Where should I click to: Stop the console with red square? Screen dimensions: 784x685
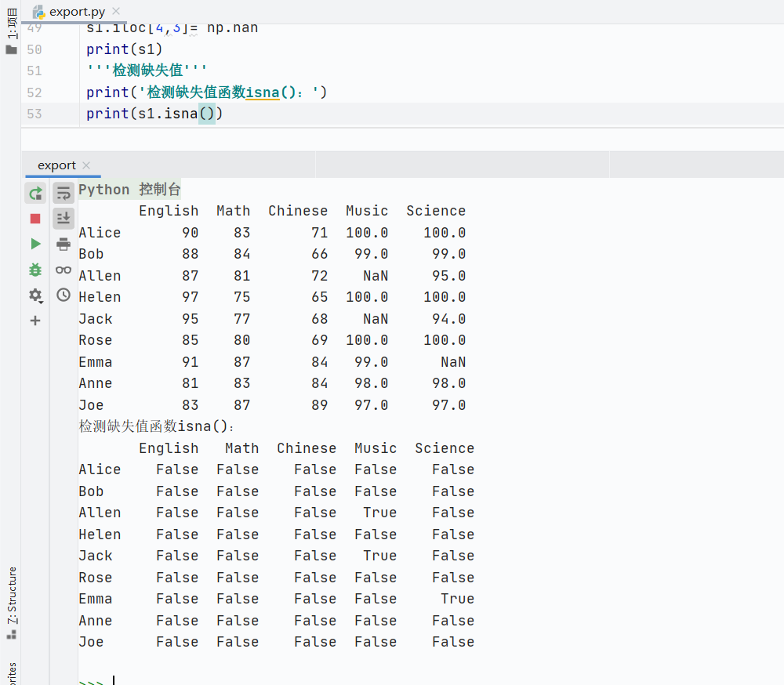tap(35, 219)
